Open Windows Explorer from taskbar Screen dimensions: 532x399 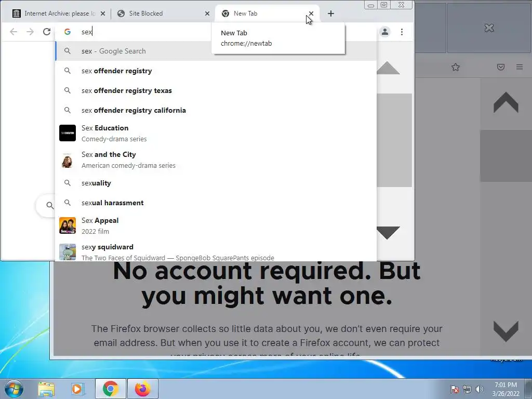(46, 389)
